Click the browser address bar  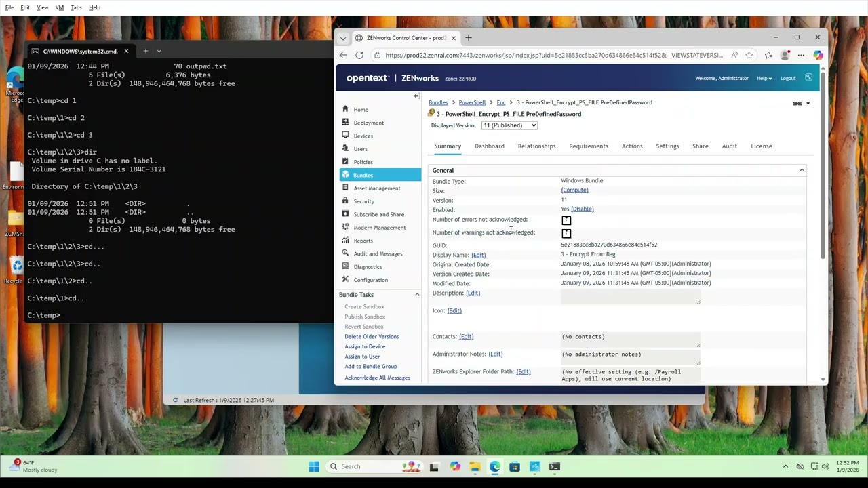point(554,56)
